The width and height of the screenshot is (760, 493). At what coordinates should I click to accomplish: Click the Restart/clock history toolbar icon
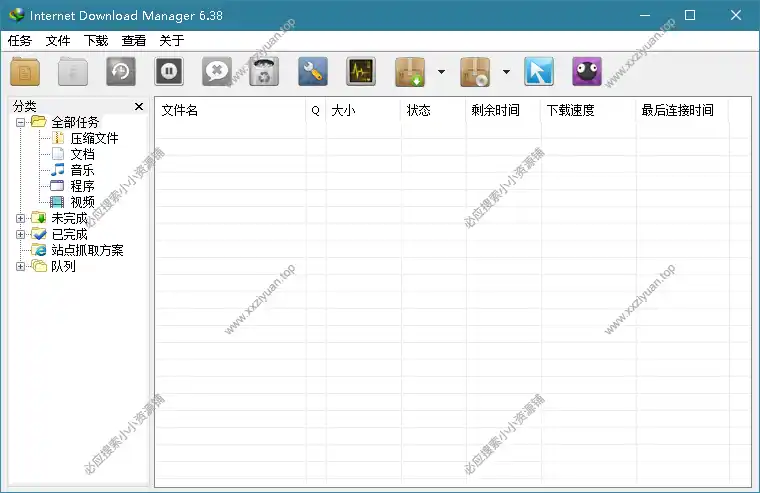[121, 72]
